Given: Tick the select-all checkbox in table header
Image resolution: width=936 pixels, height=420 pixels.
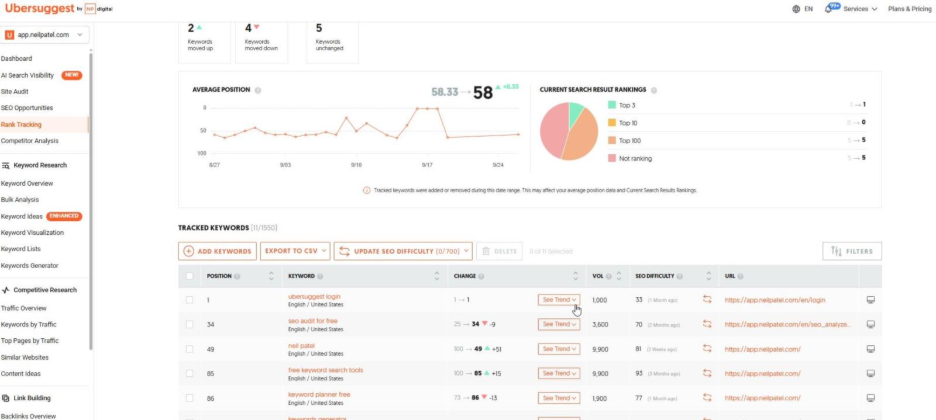Looking at the screenshot, I should [189, 276].
